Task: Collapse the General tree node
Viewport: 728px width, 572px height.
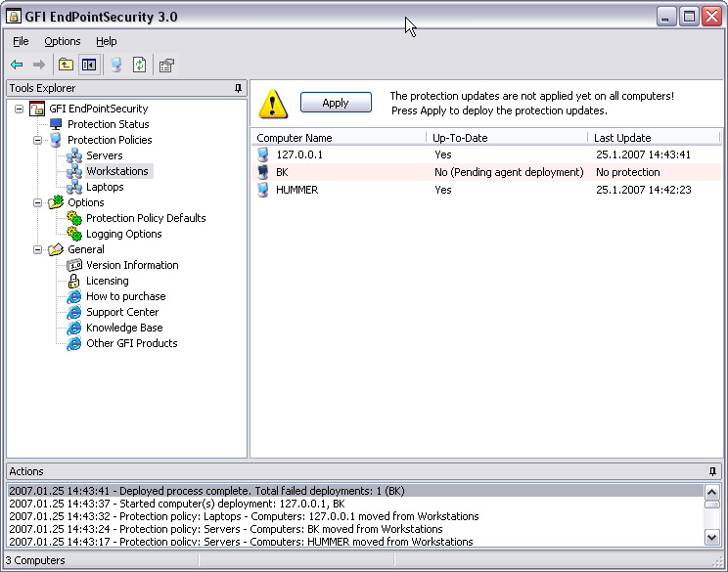Action: tap(38, 249)
